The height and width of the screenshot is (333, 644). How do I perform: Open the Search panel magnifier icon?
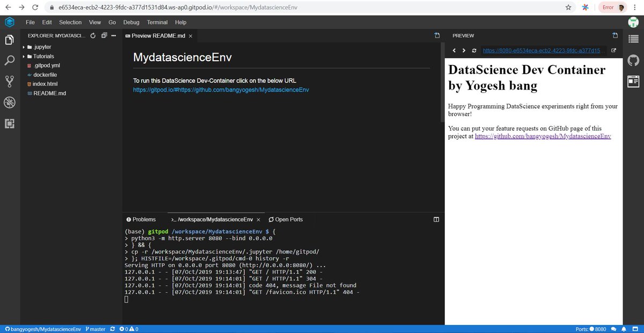[x=9, y=60]
